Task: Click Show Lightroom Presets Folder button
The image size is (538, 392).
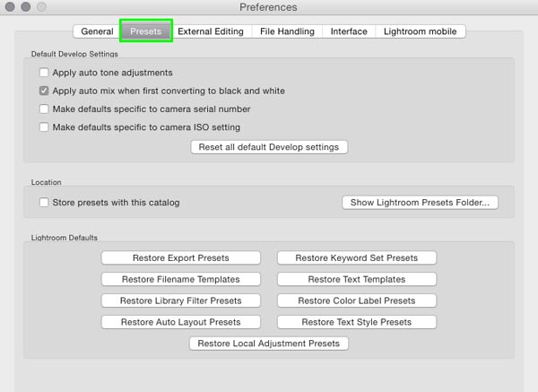Action: click(420, 202)
